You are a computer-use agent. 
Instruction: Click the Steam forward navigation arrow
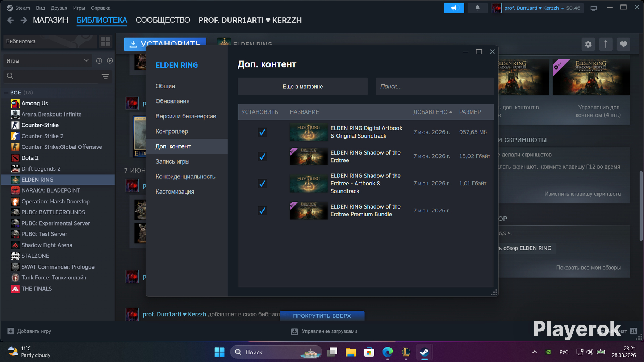[24, 20]
